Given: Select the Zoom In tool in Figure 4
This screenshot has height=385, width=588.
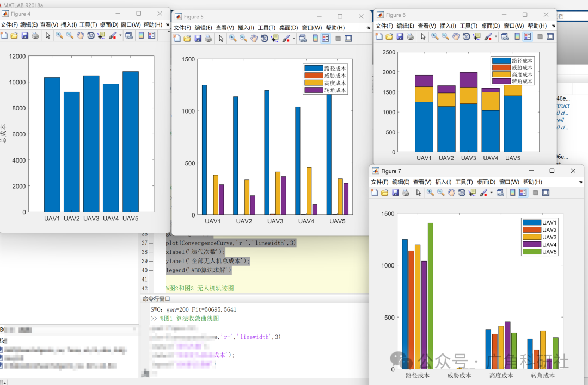Looking at the screenshot, I should [59, 35].
